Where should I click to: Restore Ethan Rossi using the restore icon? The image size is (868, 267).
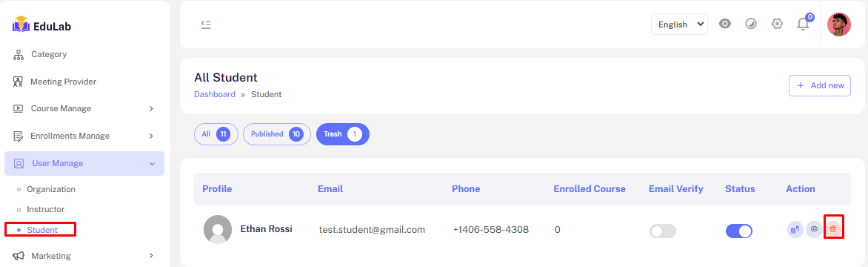point(795,228)
